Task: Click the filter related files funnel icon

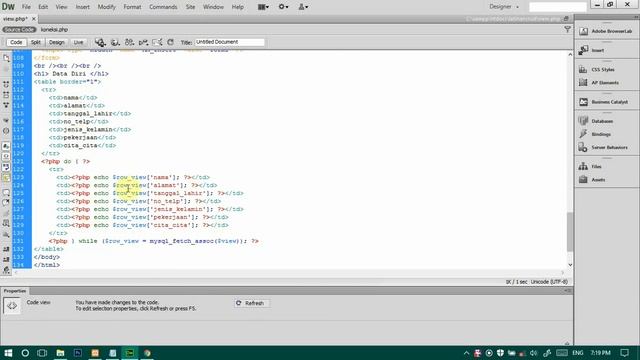Action: [x=567, y=29]
